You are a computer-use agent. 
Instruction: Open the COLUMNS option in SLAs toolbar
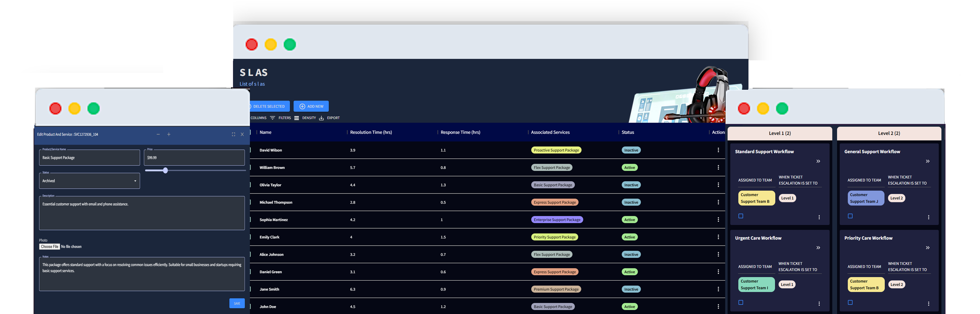(x=258, y=118)
